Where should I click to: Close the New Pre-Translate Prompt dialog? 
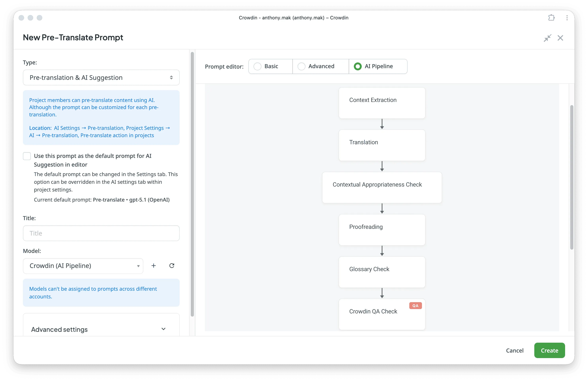click(x=560, y=38)
